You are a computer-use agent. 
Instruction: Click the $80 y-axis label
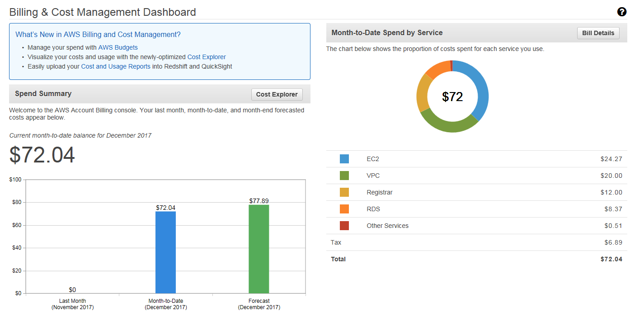[x=17, y=202]
